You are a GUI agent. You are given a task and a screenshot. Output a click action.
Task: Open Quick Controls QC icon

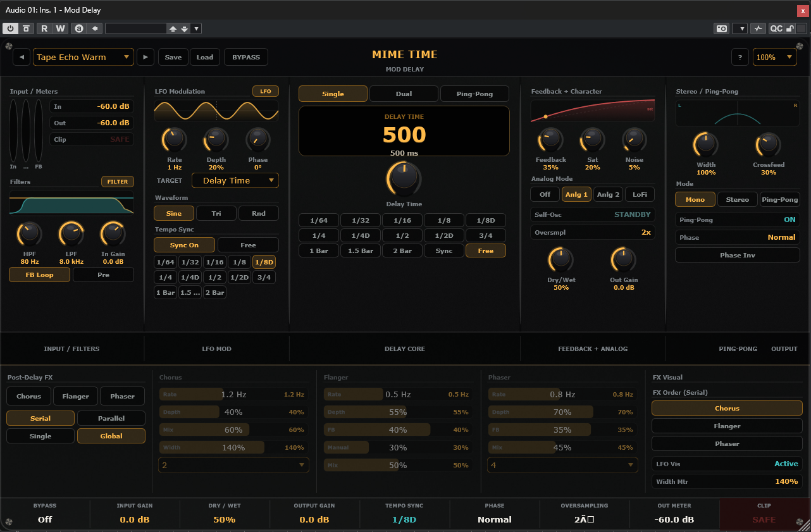(776, 28)
